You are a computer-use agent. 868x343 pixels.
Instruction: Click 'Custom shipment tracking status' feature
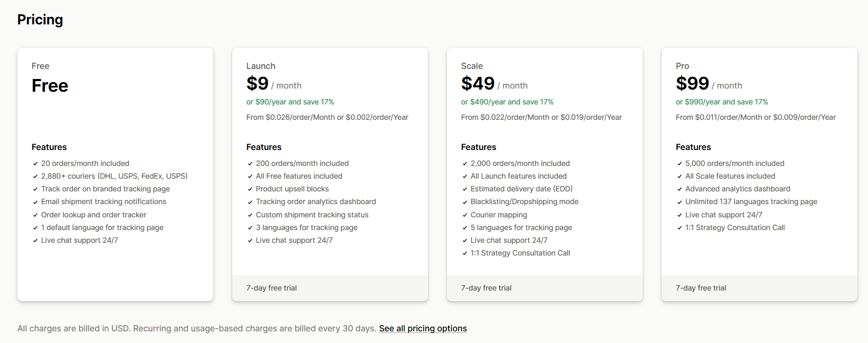[312, 215]
